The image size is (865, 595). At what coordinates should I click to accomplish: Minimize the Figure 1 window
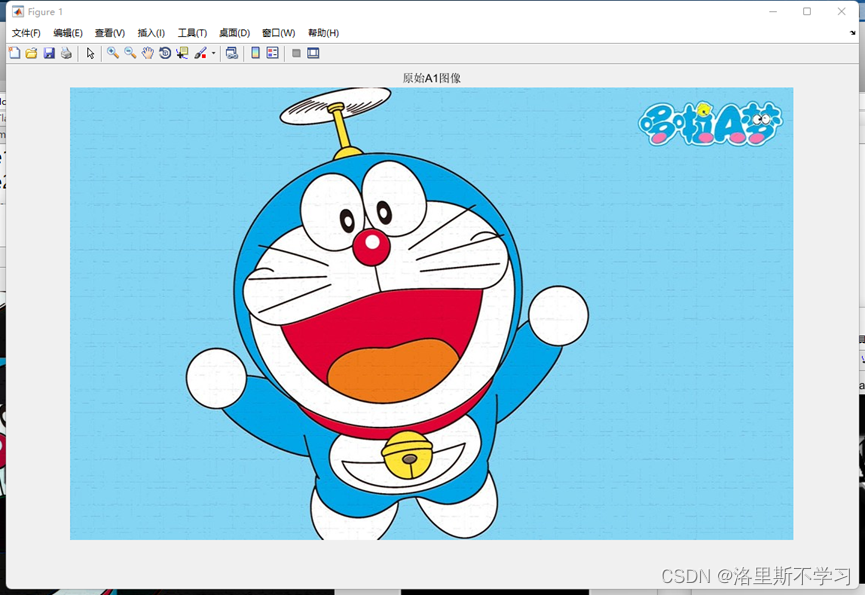pos(773,12)
